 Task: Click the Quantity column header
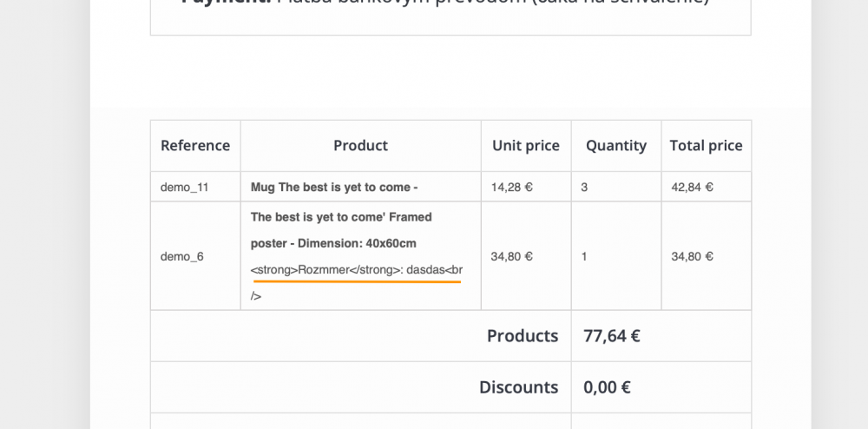click(x=616, y=146)
